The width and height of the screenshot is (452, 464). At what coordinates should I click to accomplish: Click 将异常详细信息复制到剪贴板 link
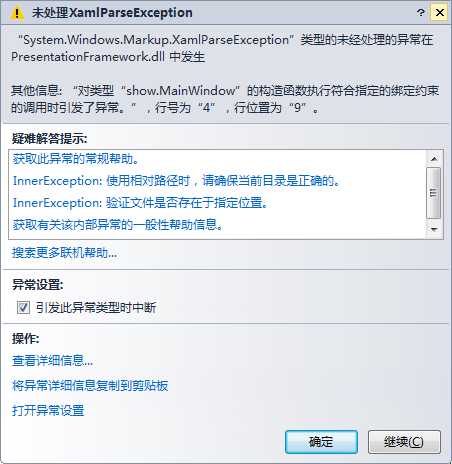tap(90, 385)
